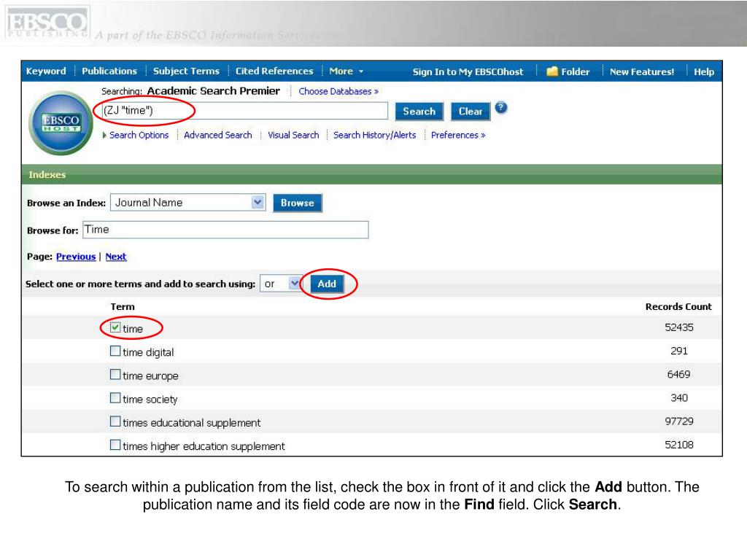Viewport: 747px width, 560px height.
Task: Click the 6469 records count value
Action: pos(678,374)
